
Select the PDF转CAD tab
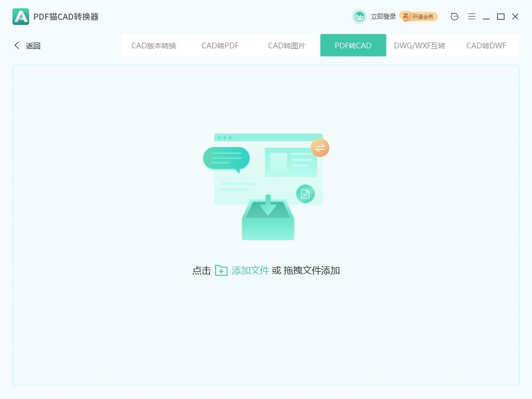353,45
